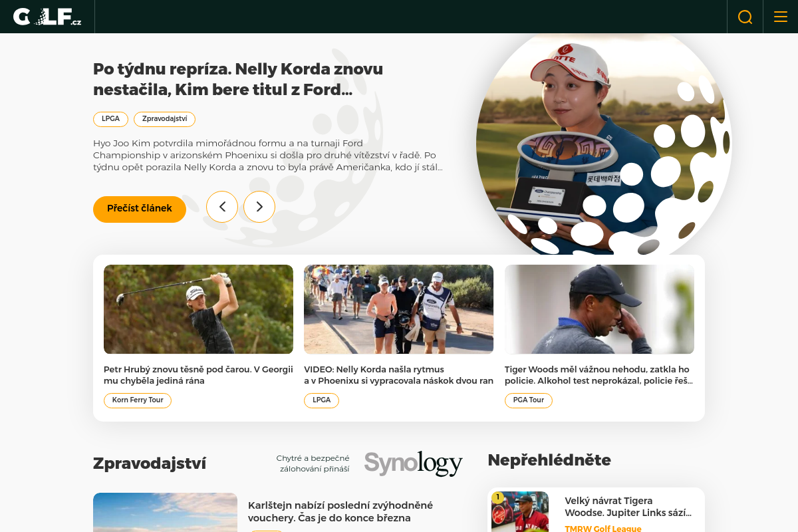This screenshot has height=532, width=798.
Task: Open the Zpravodajství section heading
Action: pyautogui.click(x=150, y=464)
